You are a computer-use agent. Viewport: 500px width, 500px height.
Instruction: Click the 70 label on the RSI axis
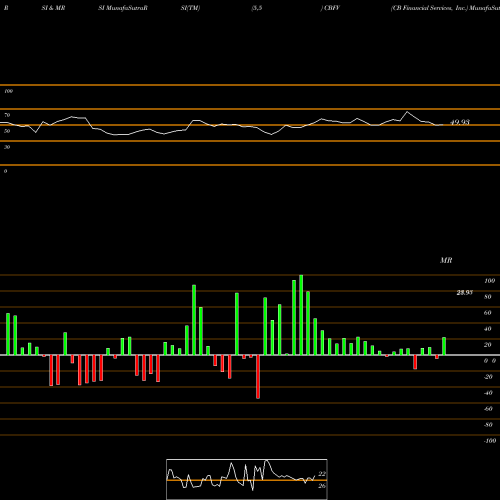click(x=7, y=115)
